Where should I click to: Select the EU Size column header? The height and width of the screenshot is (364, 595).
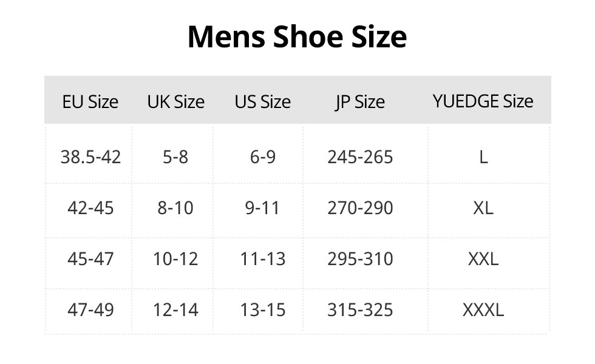pos(90,101)
